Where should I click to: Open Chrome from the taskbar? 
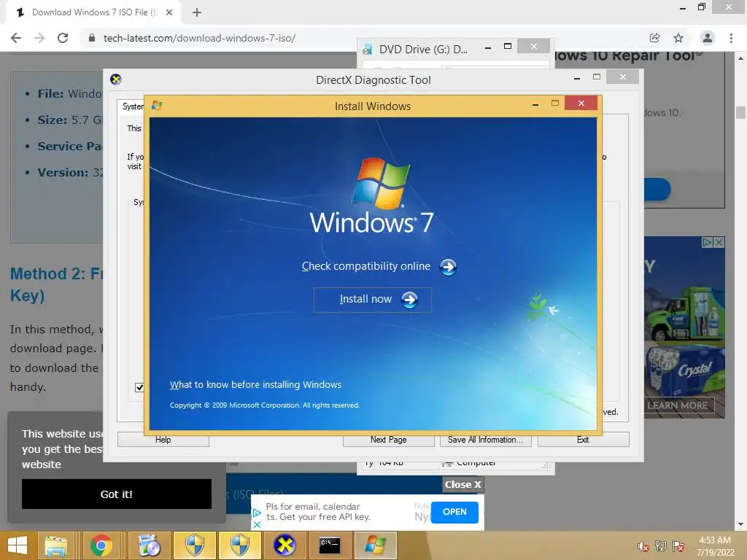click(101, 545)
